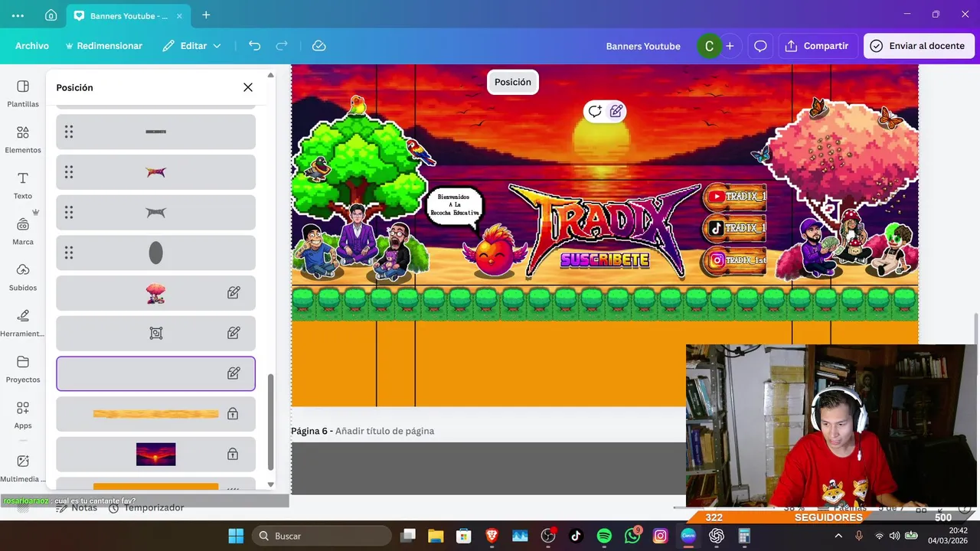Open WhatsApp from the taskbar

(x=632, y=536)
